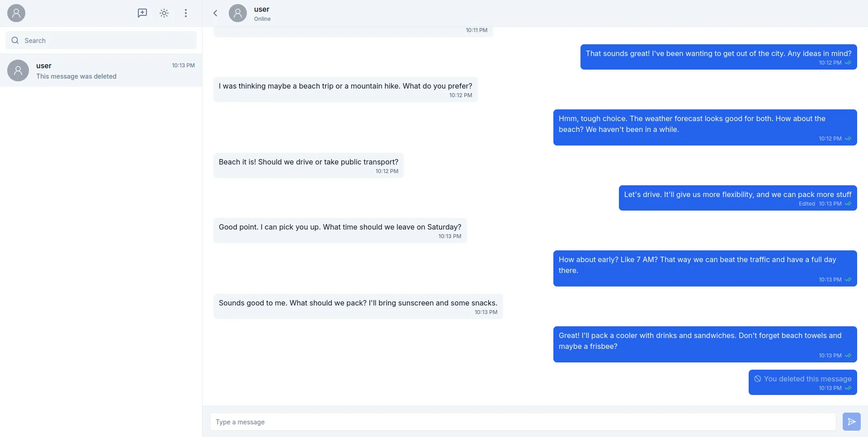Open the new chat compose icon

142,13
